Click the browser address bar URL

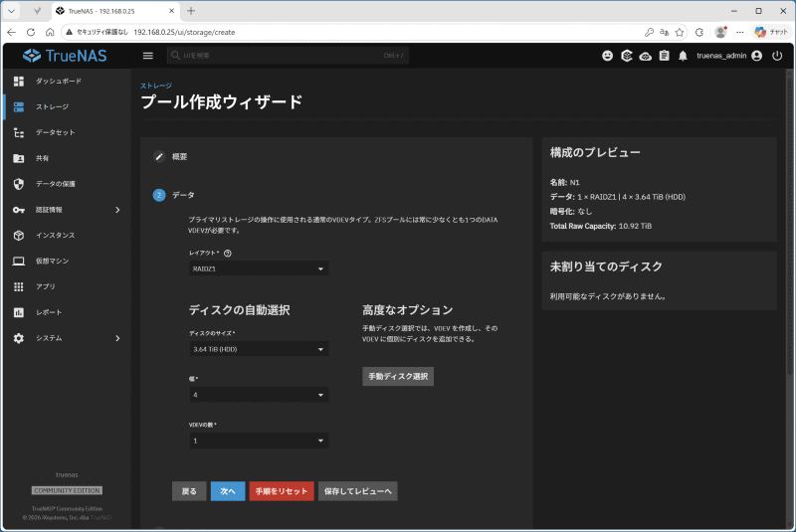pos(184,32)
